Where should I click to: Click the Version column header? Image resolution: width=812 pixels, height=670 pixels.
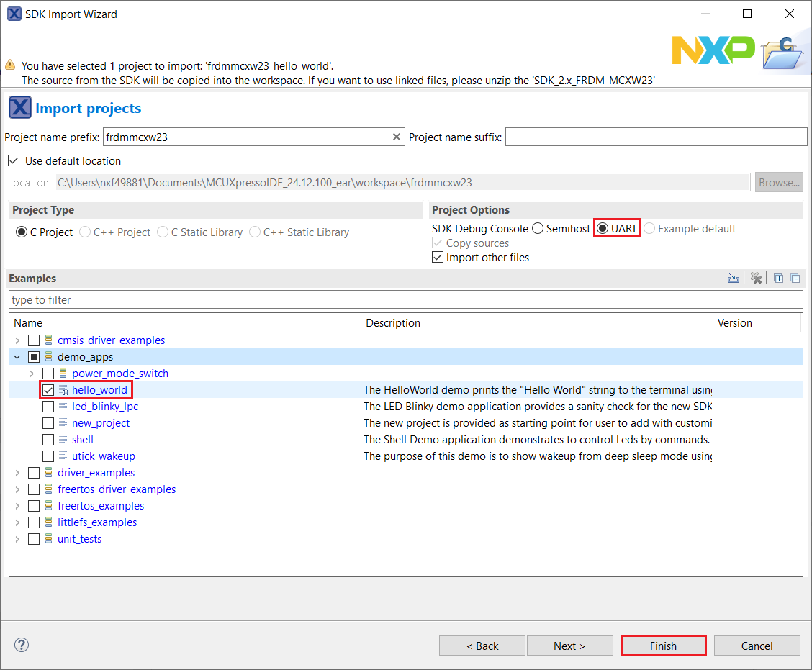(757, 322)
